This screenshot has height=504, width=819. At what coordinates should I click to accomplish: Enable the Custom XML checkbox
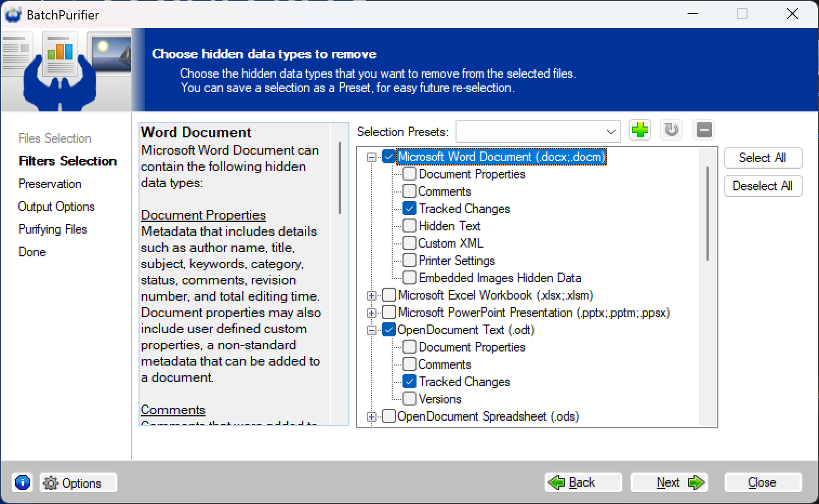point(409,243)
